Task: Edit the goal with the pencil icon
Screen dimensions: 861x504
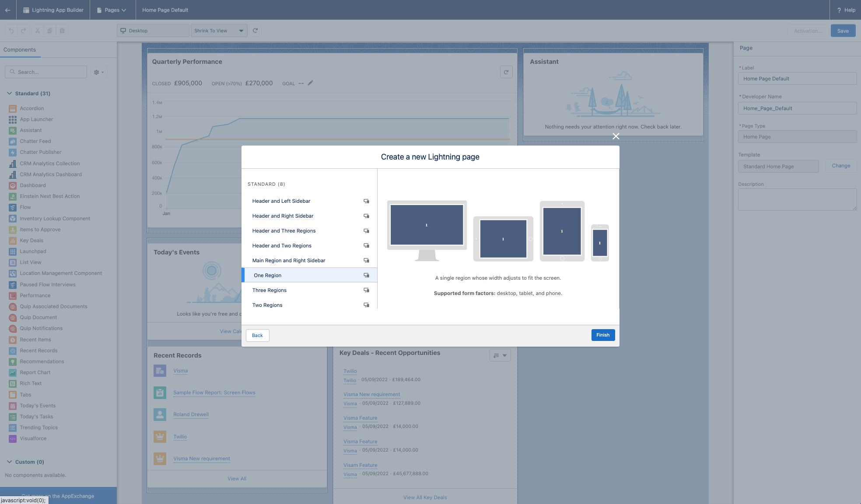Action: pyautogui.click(x=311, y=83)
